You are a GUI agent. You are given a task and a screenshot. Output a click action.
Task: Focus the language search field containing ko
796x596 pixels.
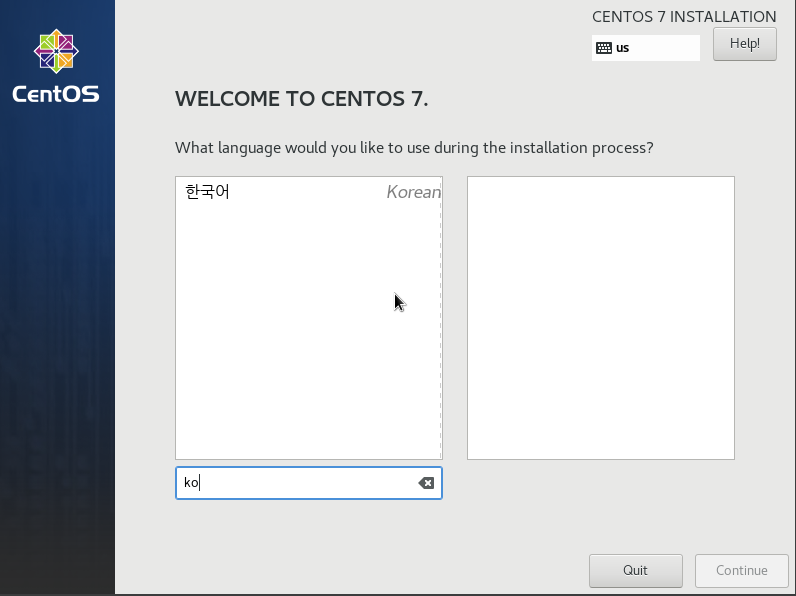pyautogui.click(x=309, y=483)
